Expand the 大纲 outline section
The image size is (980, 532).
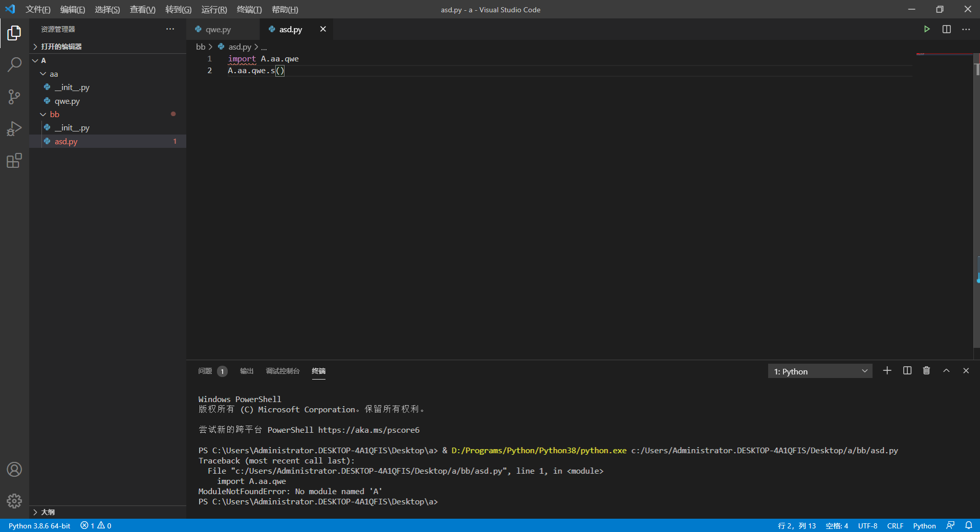tap(108, 512)
